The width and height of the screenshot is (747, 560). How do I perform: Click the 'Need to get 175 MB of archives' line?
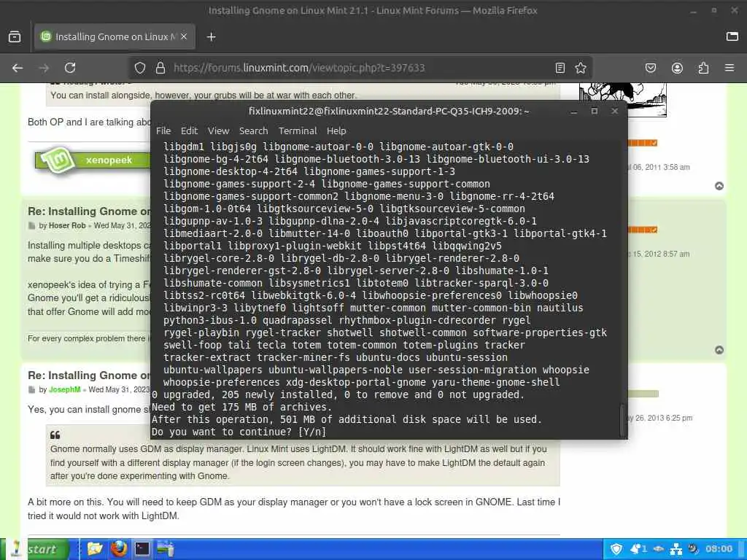tap(241, 407)
